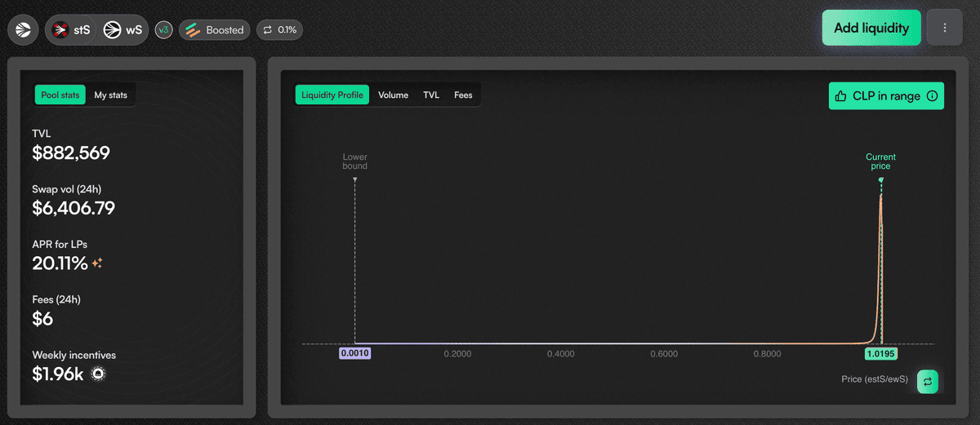Switch to Pool stats view
The image size is (980, 425).
click(60, 95)
